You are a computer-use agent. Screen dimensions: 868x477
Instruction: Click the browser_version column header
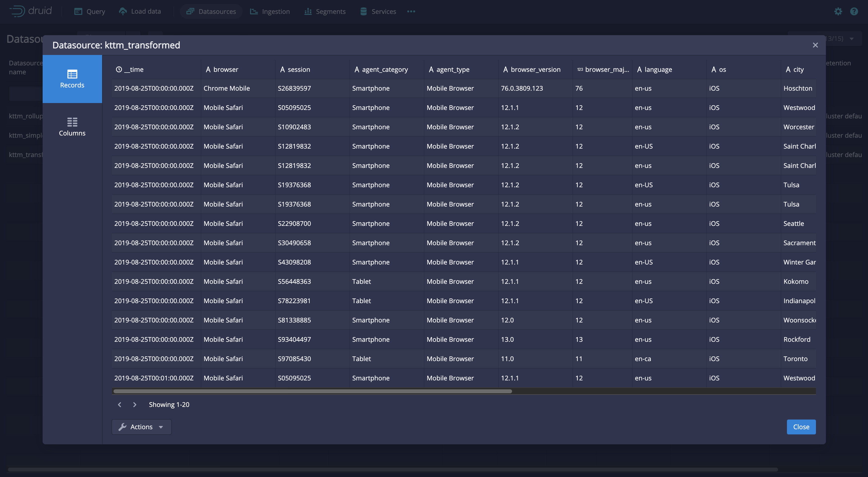coord(535,69)
